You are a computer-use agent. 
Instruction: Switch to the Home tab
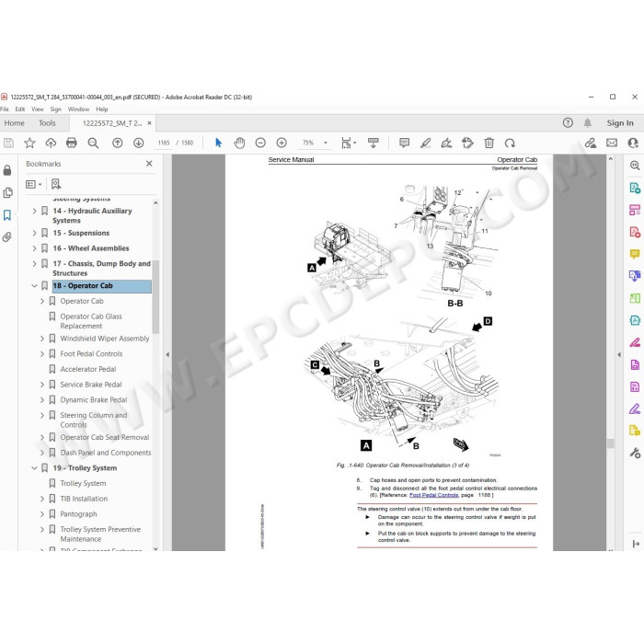(x=15, y=123)
